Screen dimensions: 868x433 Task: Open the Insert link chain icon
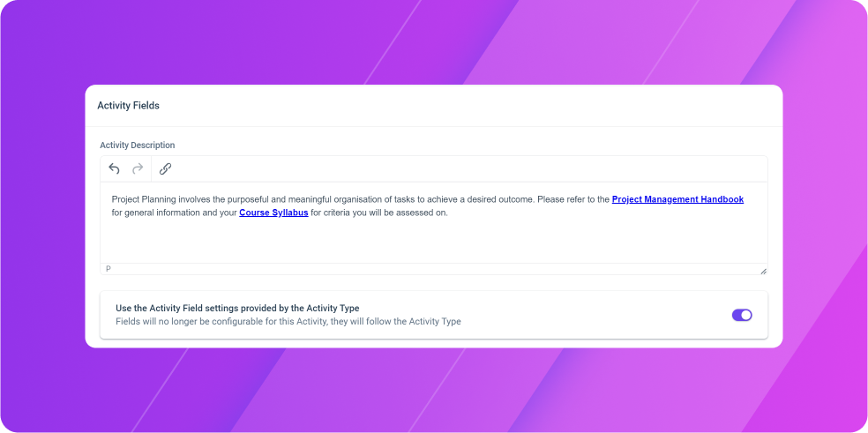tap(165, 169)
